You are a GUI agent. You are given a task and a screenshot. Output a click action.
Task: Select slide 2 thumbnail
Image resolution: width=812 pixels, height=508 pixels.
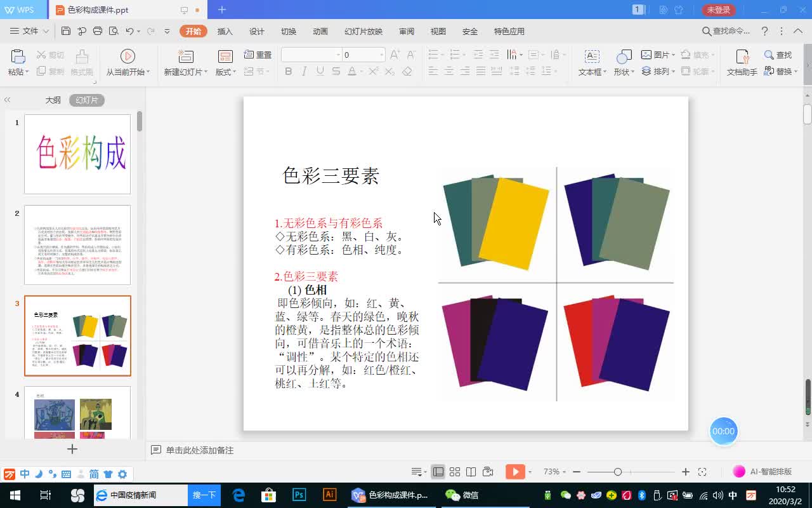pos(77,245)
